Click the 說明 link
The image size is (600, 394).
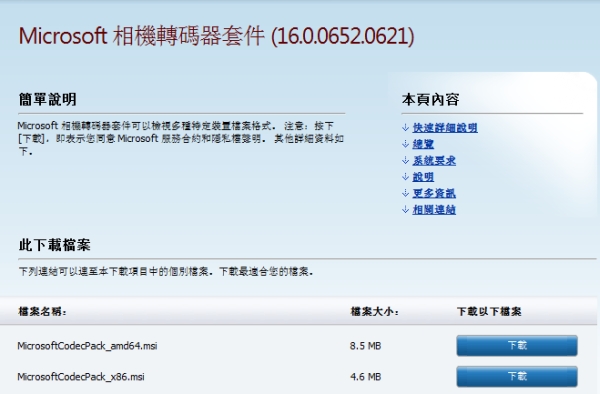point(423,177)
